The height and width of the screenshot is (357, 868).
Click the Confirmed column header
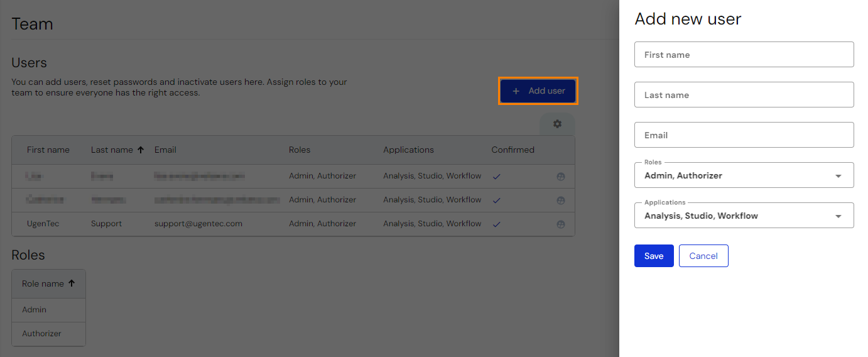click(x=513, y=150)
